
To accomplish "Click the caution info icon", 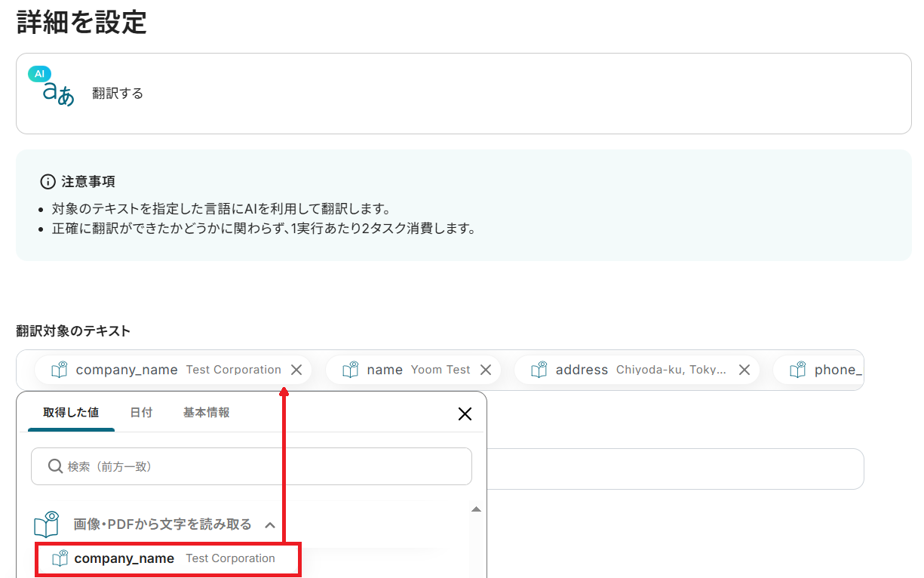I will [x=48, y=182].
